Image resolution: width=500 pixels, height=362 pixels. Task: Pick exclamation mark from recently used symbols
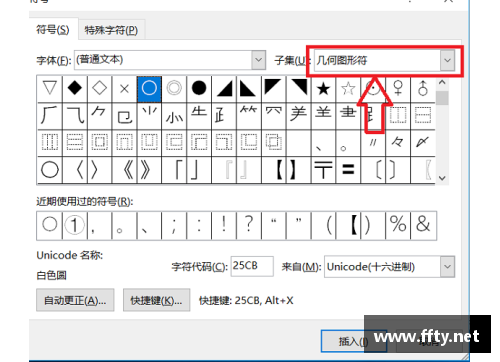point(224,225)
